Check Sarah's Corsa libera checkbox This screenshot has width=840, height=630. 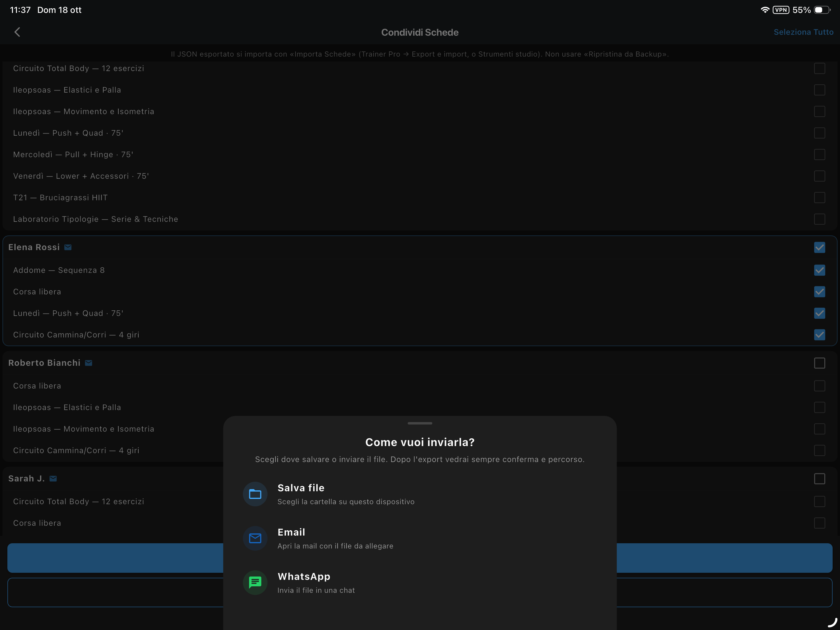819,523
